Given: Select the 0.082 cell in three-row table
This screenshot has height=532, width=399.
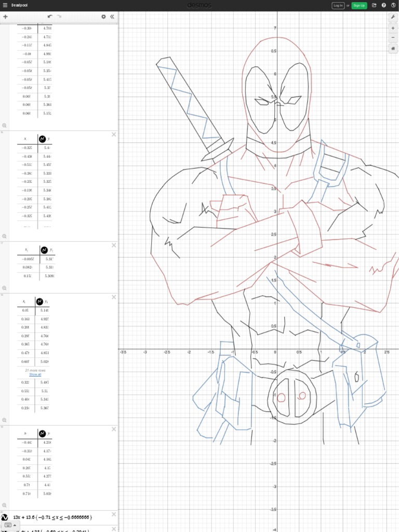Looking at the screenshot, I should tap(29, 268).
